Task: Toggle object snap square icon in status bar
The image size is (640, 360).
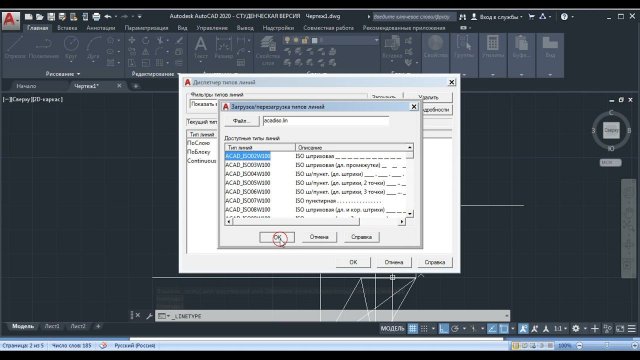Action: 504,329
